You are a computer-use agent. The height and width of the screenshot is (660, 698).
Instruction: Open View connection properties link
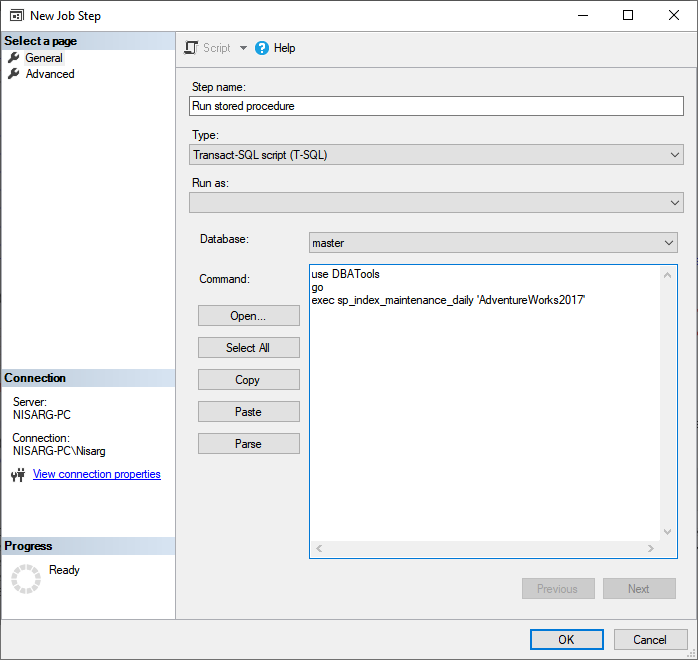(x=97, y=474)
